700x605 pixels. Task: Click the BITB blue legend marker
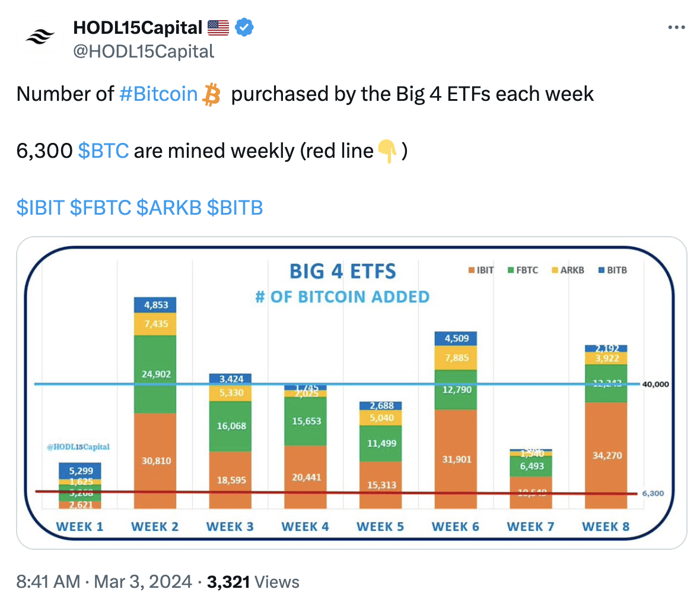coord(601,270)
